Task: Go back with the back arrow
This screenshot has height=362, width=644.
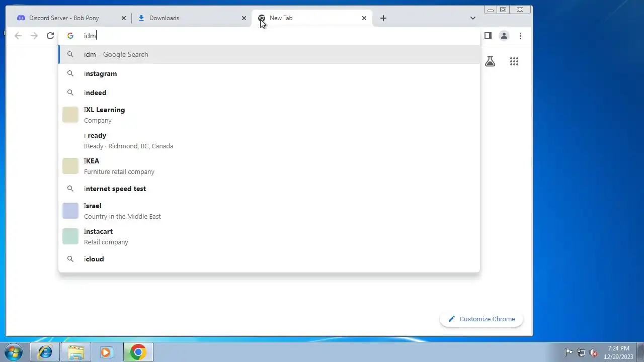Action: (x=18, y=36)
